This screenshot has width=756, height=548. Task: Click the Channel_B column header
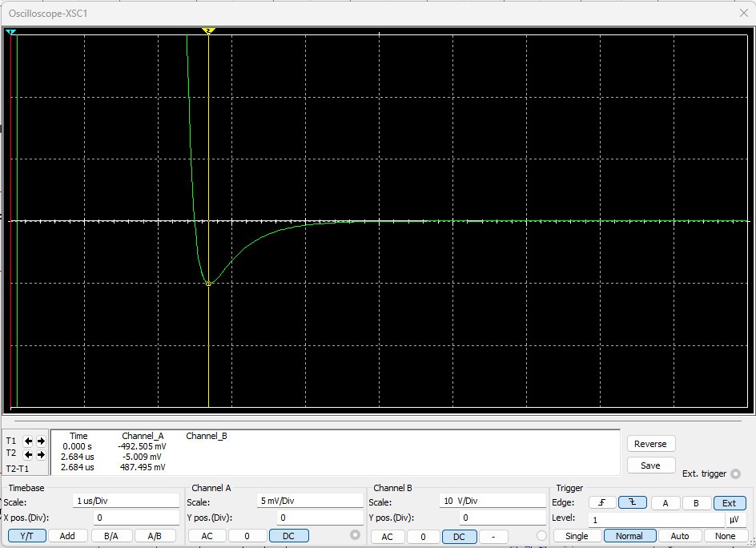pyautogui.click(x=207, y=436)
